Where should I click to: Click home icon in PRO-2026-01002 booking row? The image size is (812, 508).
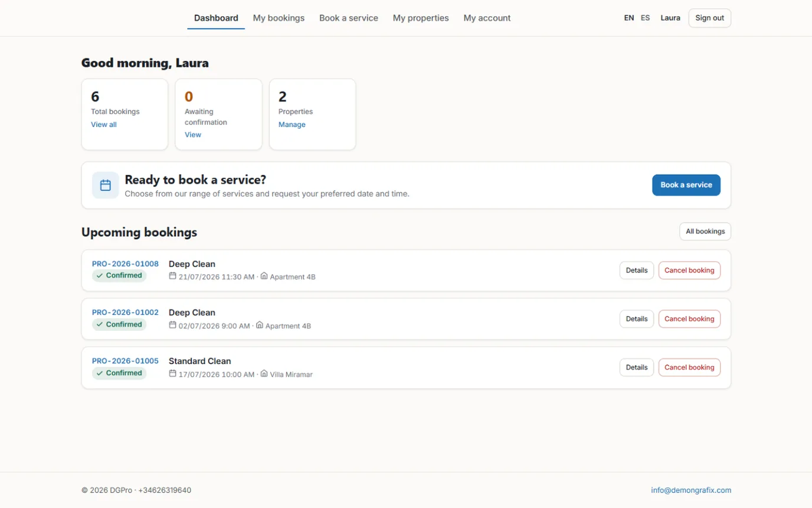260,325
